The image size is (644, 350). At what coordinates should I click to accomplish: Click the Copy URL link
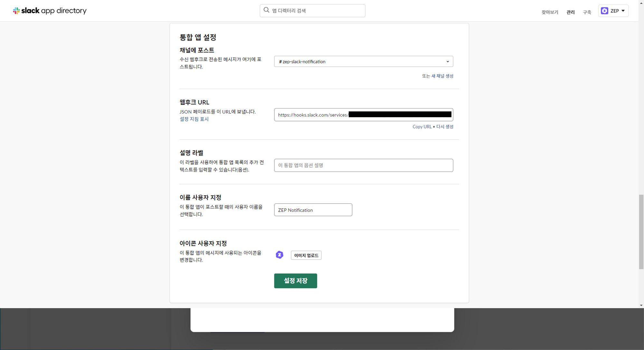point(422,127)
